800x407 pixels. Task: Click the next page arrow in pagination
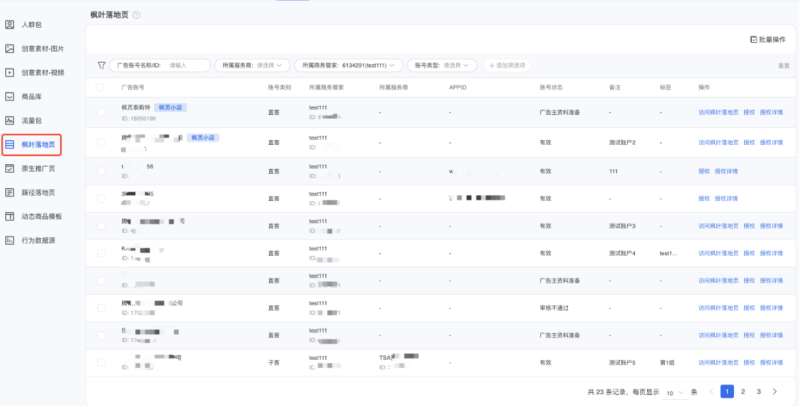(773, 392)
